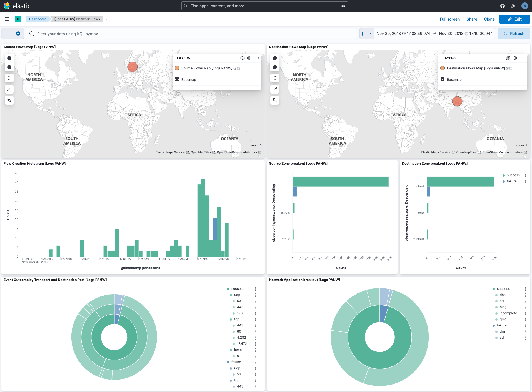Image resolution: width=532 pixels, height=392 pixels.
Task: Zoom out on the Destination Flows Map
Action: 275,67
